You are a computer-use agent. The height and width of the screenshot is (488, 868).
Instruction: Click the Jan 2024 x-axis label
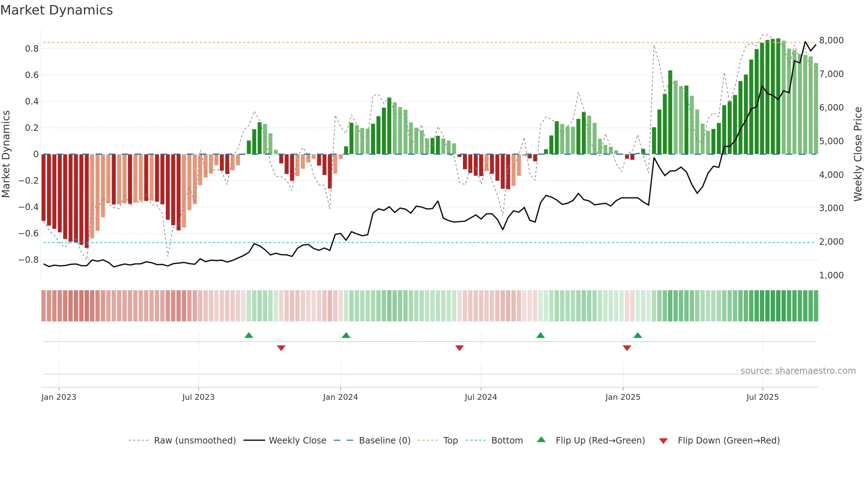point(341,397)
